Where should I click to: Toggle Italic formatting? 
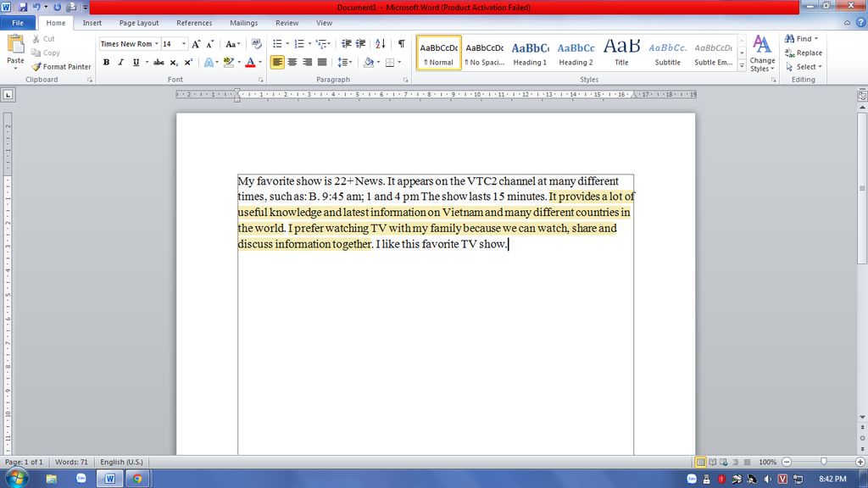tap(120, 63)
